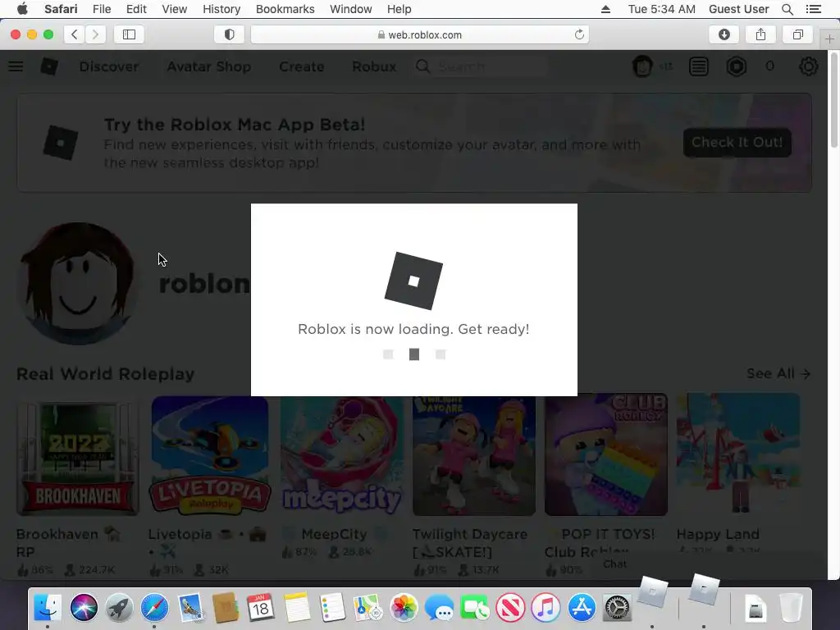The image size is (840, 630).
Task: Click the Check It Out! button
Action: click(x=737, y=143)
